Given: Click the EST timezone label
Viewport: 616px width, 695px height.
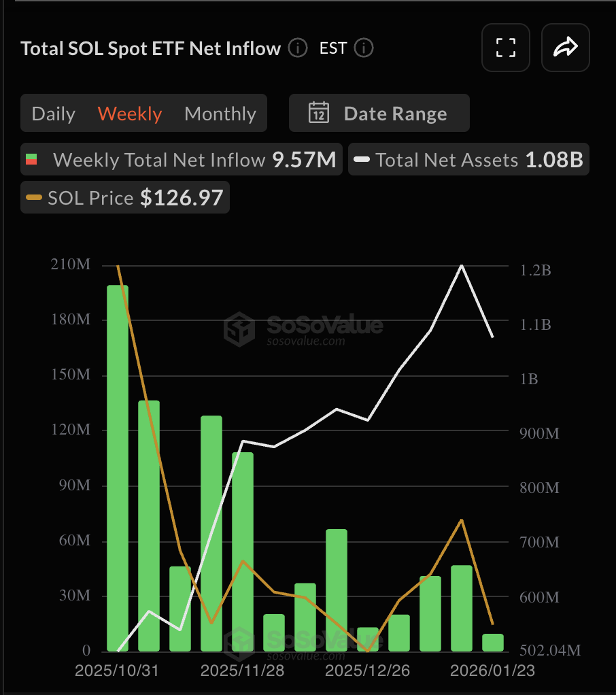Looking at the screenshot, I should (333, 48).
